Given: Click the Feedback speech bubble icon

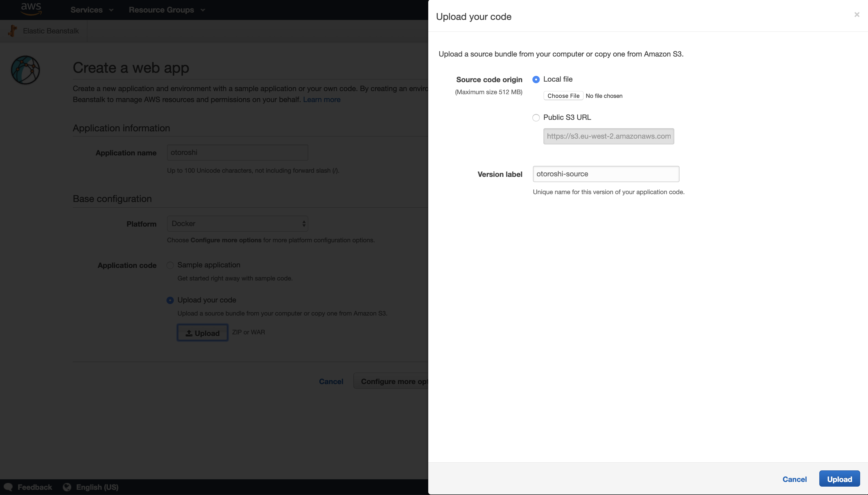Looking at the screenshot, I should (8, 487).
